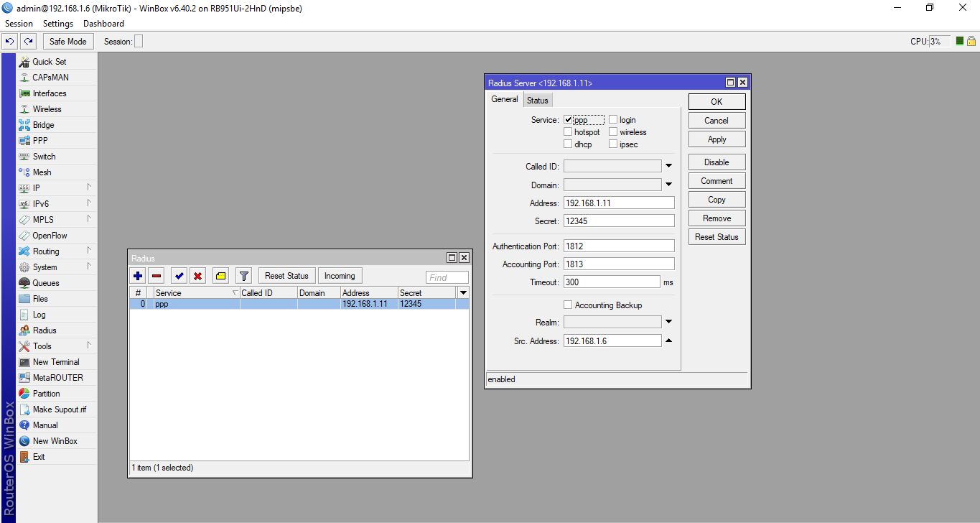Disable entry with red X icon

tap(197, 276)
